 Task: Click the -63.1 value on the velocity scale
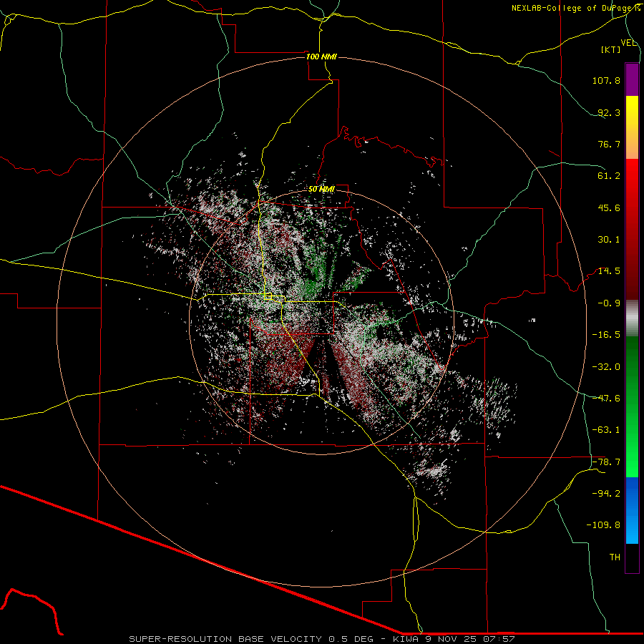(x=606, y=430)
